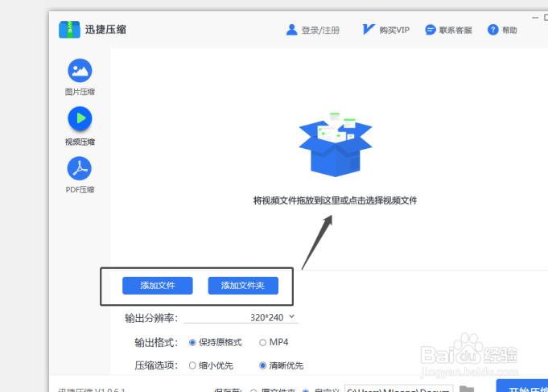The width and height of the screenshot is (548, 392).
Task: Click the 添加文件 button
Action: click(157, 286)
